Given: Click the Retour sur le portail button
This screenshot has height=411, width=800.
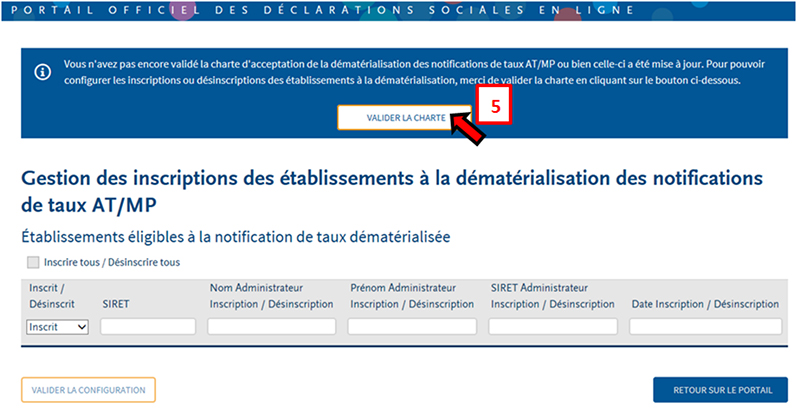Looking at the screenshot, I should (x=720, y=390).
